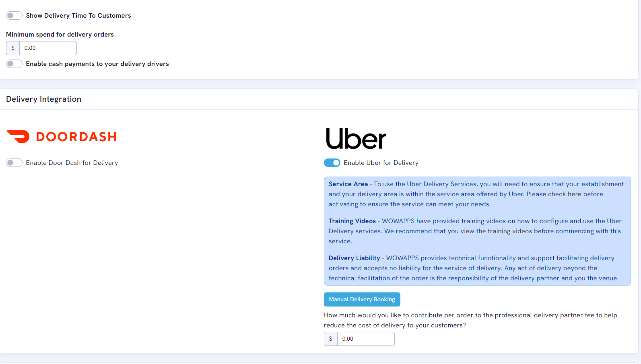Click the 'Delivery Liability' bold text
The width and height of the screenshot is (641, 364).
pyautogui.click(x=354, y=258)
